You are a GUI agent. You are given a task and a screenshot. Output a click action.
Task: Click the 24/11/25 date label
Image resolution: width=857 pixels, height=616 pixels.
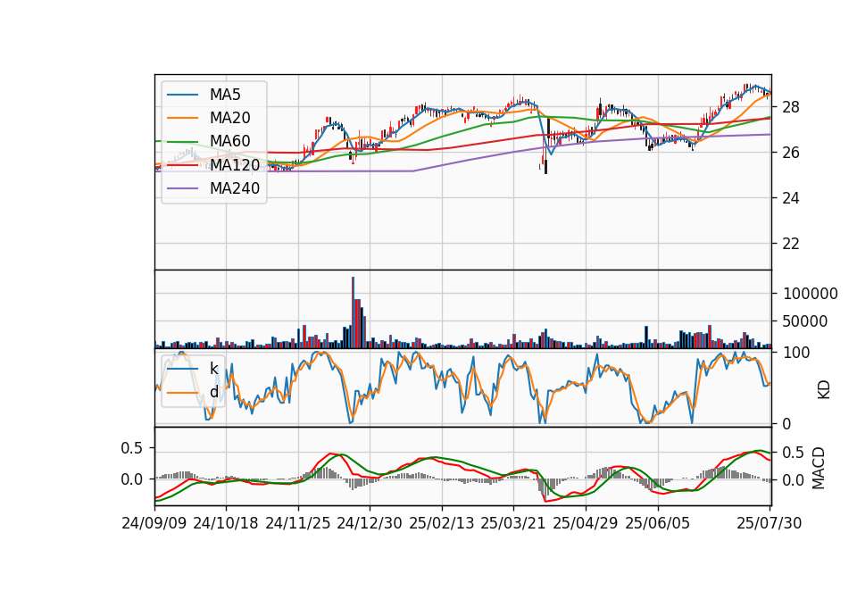coord(298,523)
